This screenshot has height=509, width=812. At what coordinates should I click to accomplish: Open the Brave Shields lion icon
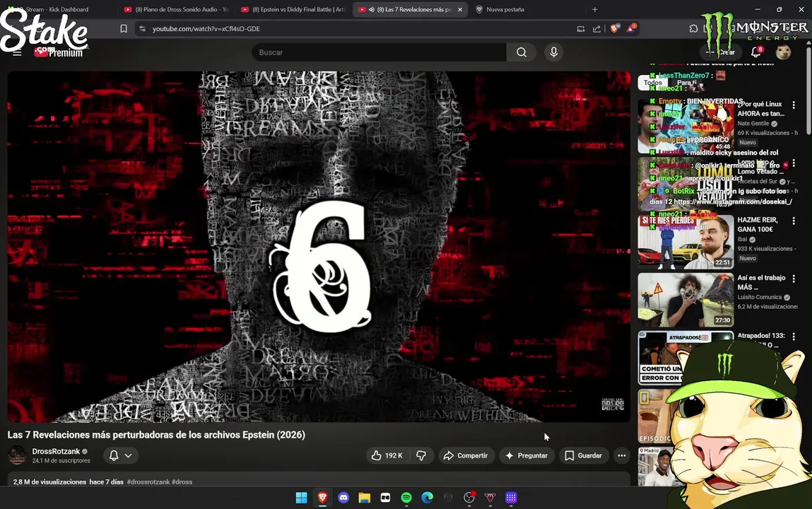(x=614, y=28)
